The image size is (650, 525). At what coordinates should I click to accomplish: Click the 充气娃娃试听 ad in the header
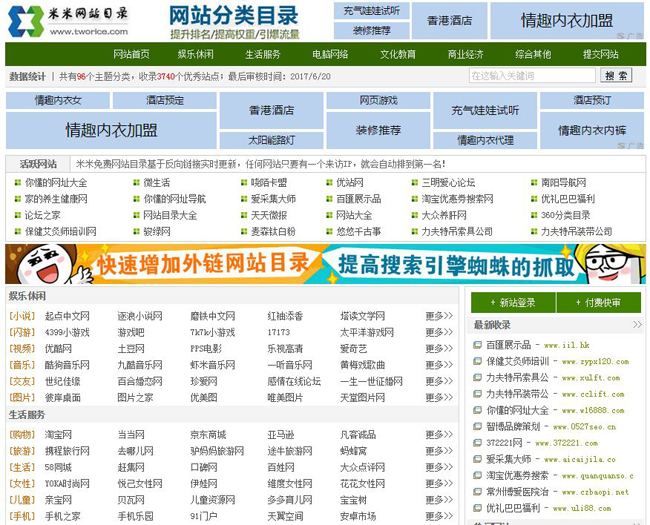click(x=372, y=11)
